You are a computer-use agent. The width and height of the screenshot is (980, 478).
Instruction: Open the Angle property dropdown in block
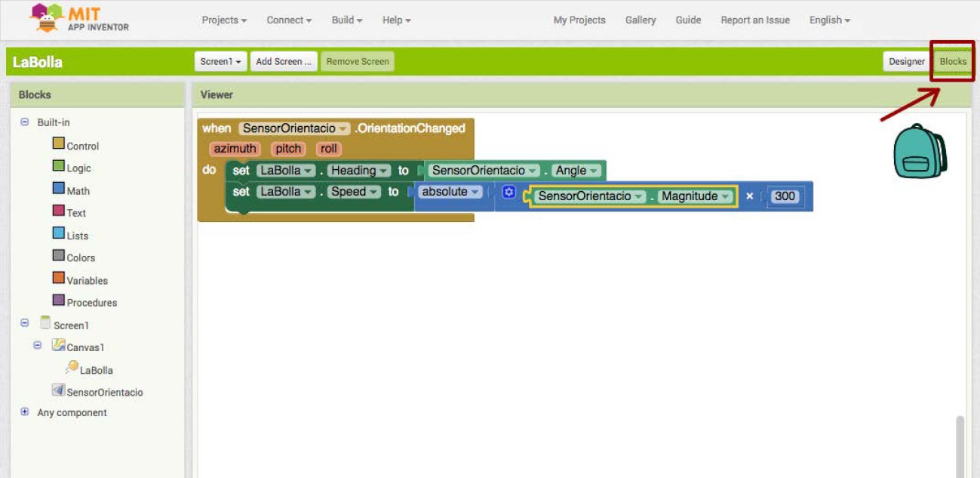click(577, 171)
